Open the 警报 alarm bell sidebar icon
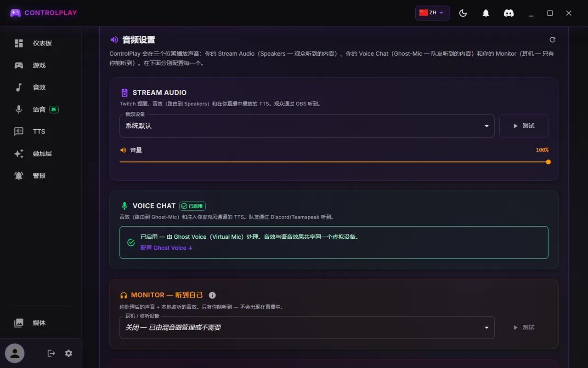 pos(19,176)
